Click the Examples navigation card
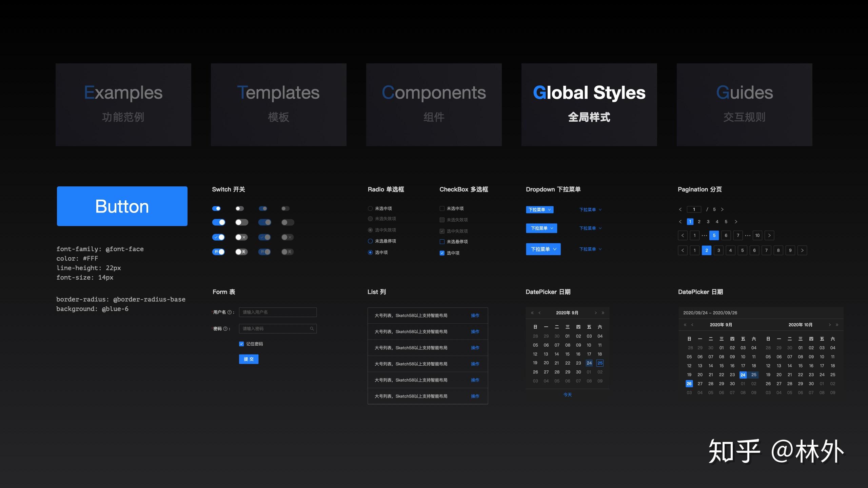This screenshot has width=868, height=488. [123, 104]
